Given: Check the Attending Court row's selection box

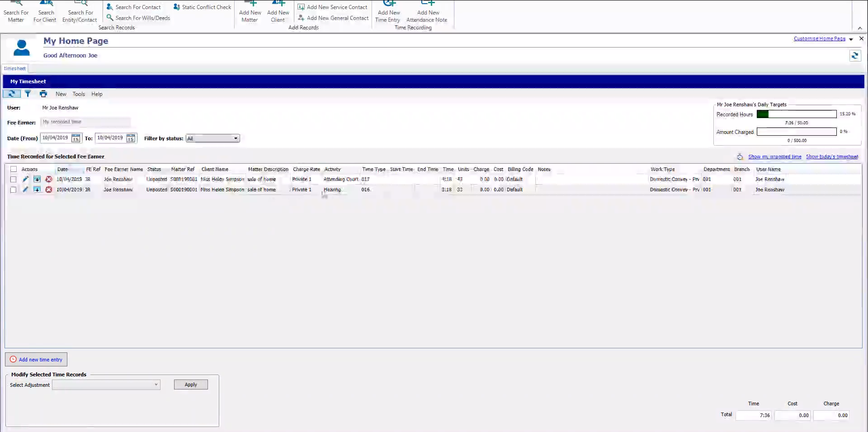Looking at the screenshot, I should point(13,179).
